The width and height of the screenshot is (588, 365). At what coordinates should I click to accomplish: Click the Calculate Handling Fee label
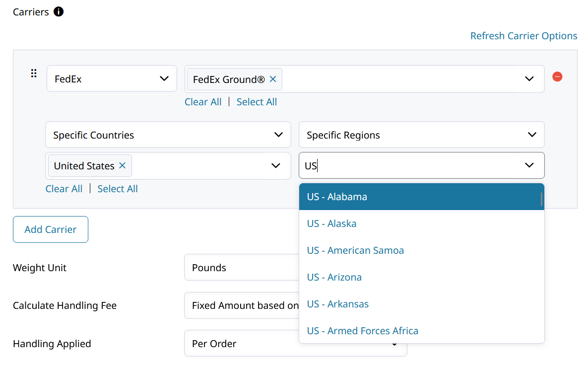(65, 305)
